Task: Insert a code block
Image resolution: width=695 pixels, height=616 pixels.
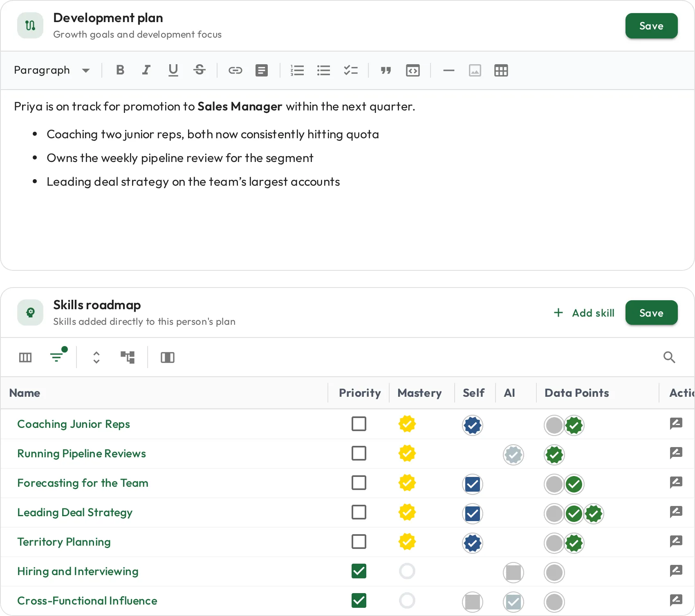Action: pos(413,70)
